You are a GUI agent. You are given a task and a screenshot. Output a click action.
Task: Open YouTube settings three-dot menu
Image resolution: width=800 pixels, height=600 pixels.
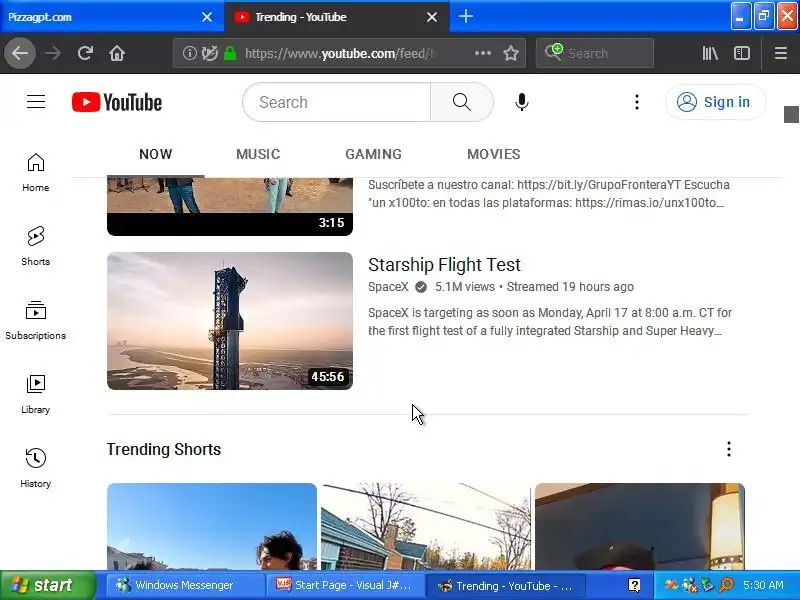coord(636,102)
